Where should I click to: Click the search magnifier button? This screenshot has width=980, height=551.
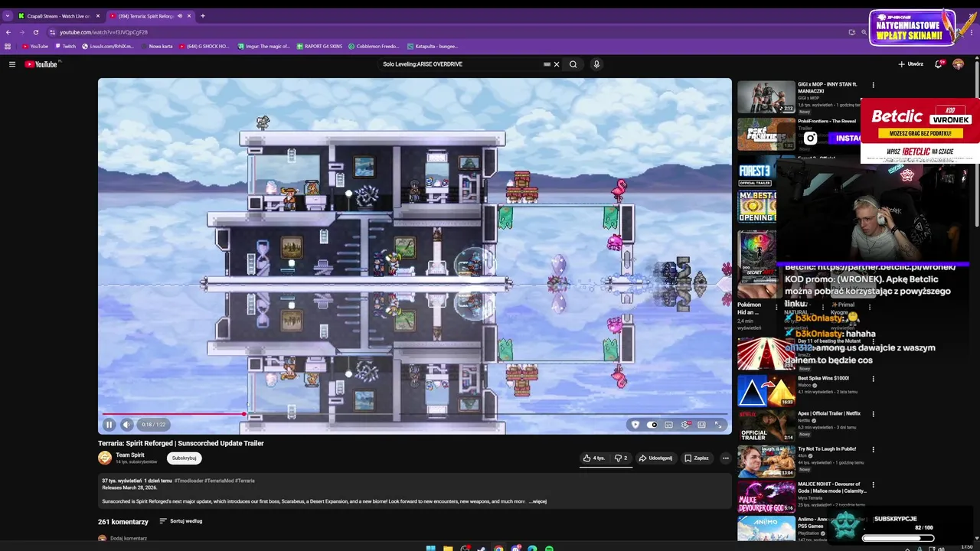point(573,64)
